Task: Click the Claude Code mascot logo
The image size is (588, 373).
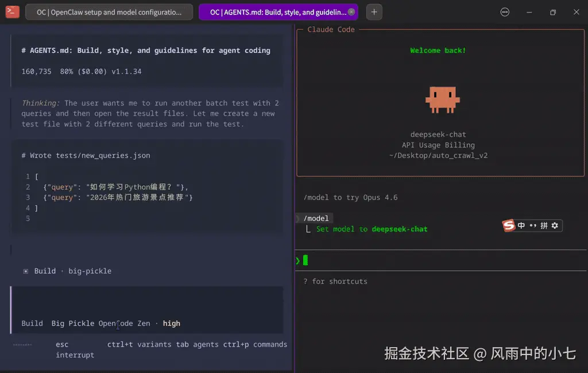Action: (442, 99)
